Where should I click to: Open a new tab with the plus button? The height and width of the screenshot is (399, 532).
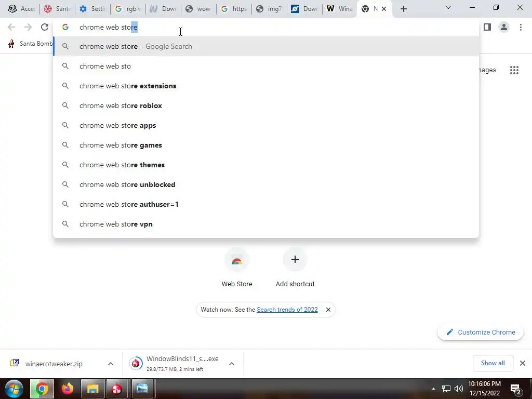point(403,9)
